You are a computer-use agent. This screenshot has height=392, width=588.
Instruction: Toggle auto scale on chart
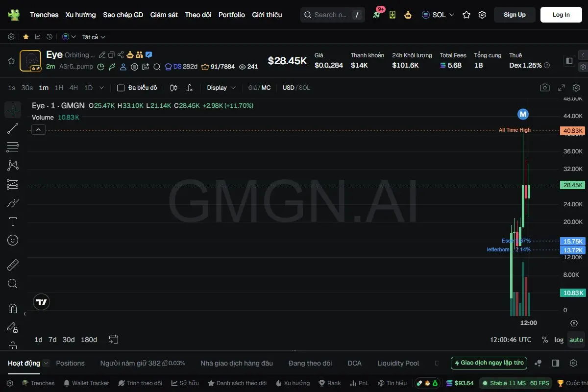(576, 340)
